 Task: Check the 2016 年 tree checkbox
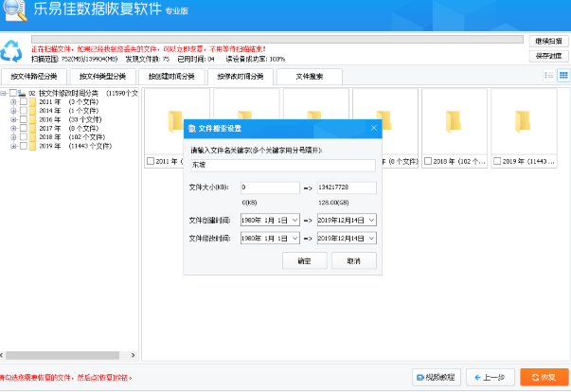(24, 119)
